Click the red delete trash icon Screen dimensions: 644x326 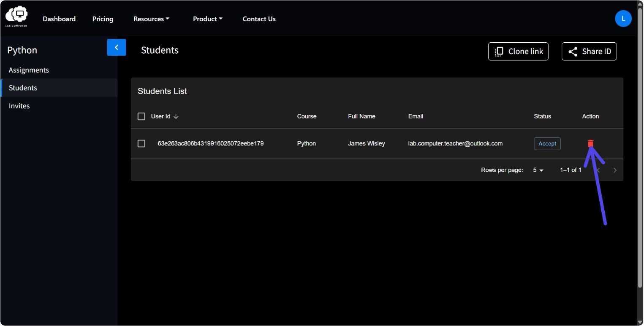click(x=590, y=144)
